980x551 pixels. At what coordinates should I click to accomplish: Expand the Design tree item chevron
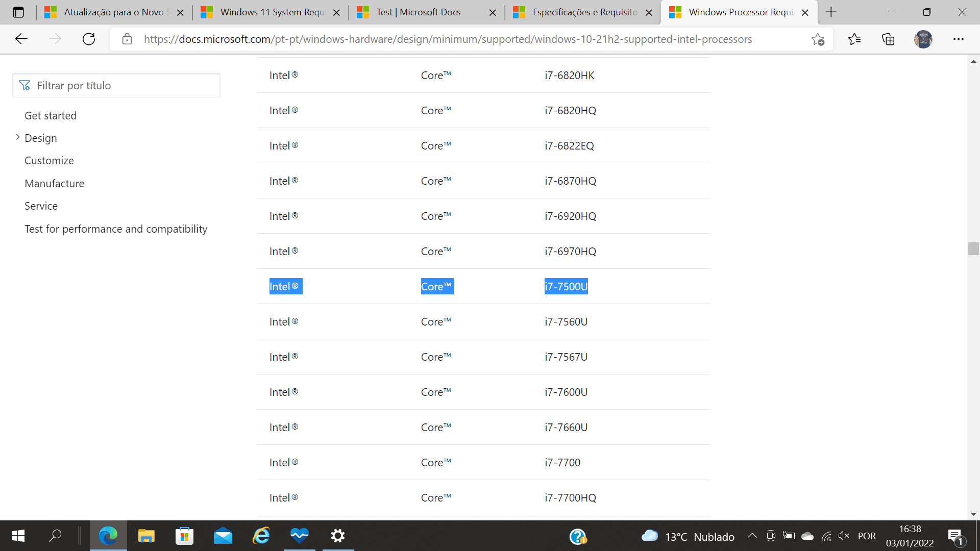[18, 137]
